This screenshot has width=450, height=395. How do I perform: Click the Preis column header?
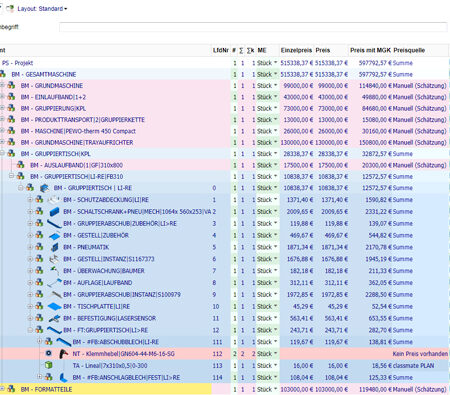click(323, 50)
